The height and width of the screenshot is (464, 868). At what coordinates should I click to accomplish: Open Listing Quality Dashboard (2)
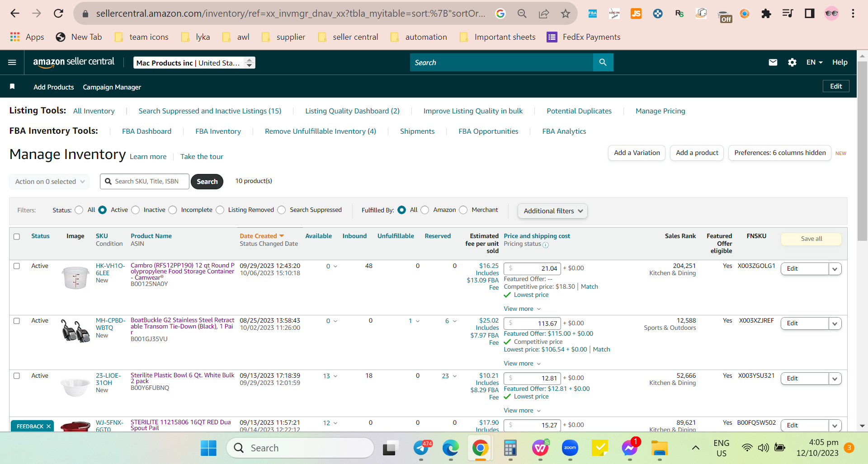[352, 111]
